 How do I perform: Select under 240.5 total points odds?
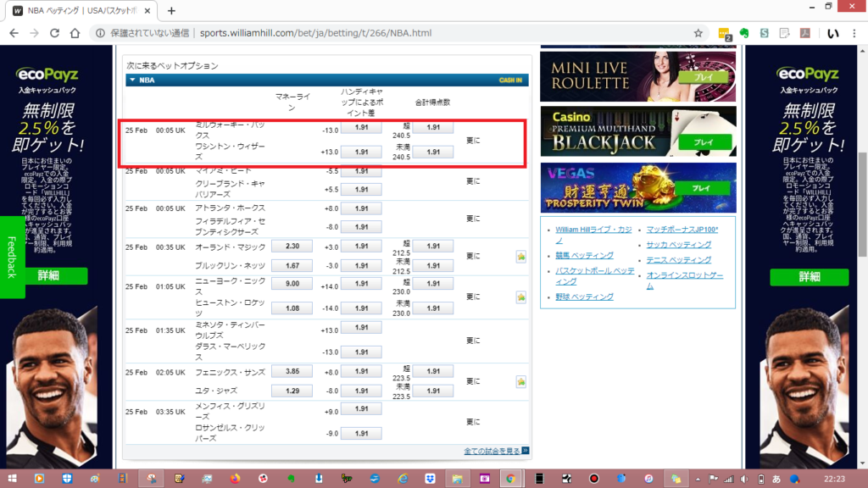[433, 152]
